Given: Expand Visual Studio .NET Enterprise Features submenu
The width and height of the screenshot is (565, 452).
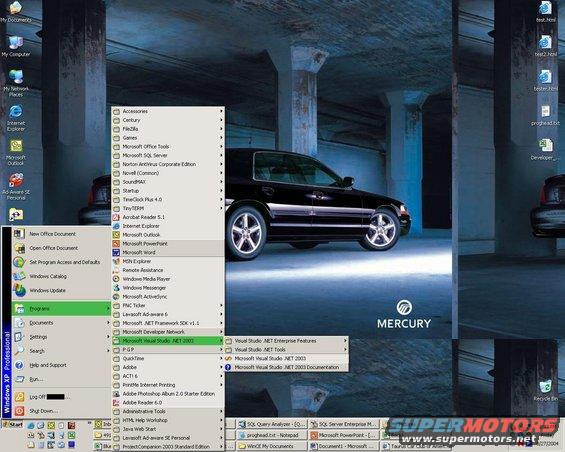Looking at the screenshot, I should click(x=287, y=341).
